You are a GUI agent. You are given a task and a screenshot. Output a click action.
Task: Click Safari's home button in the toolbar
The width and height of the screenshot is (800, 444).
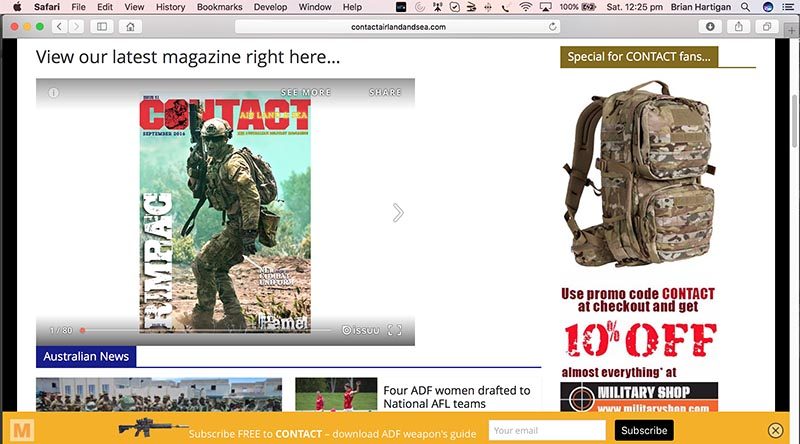[130, 27]
